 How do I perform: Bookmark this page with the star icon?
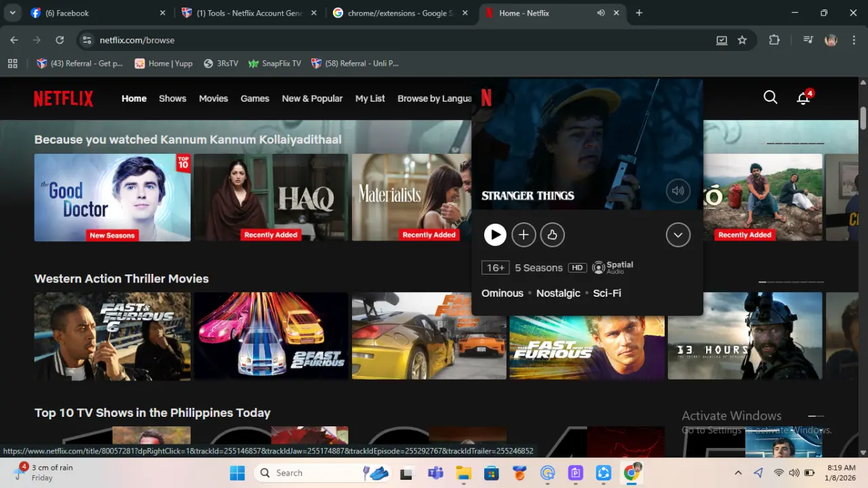tap(742, 40)
